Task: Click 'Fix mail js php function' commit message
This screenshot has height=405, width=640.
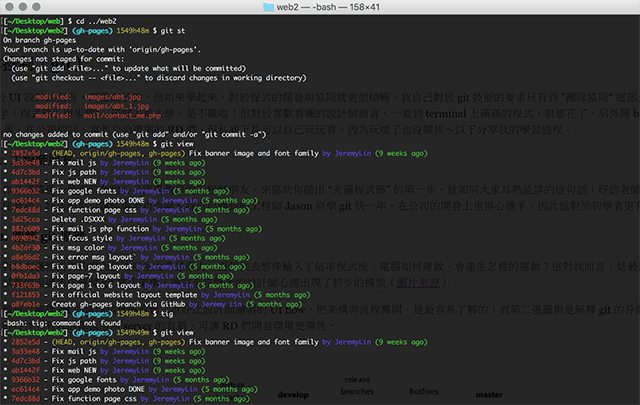Action: (100, 229)
